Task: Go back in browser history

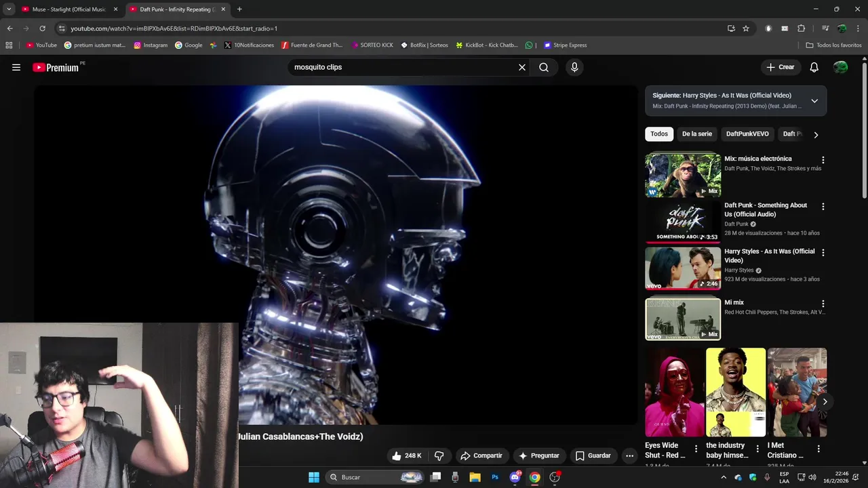Action: (x=9, y=28)
